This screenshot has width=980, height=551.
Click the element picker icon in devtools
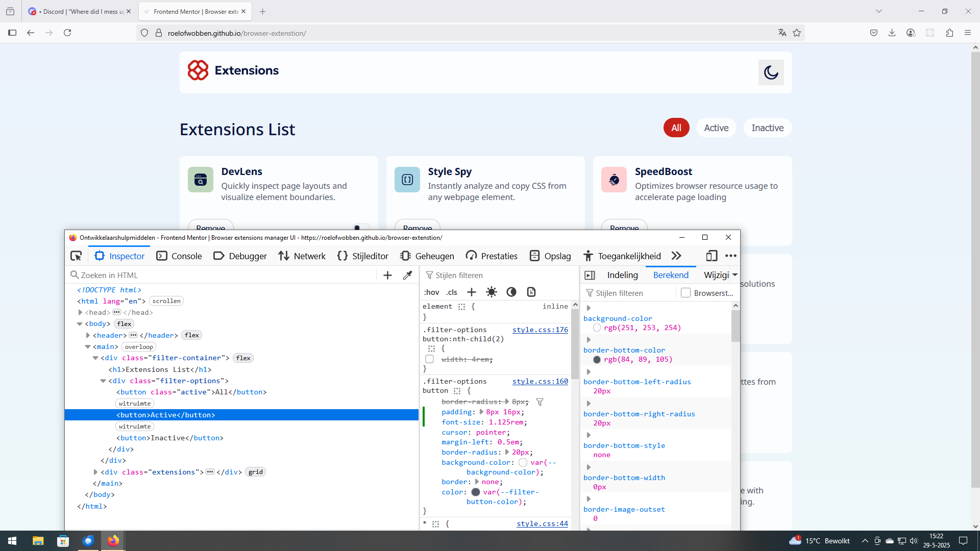(x=76, y=256)
